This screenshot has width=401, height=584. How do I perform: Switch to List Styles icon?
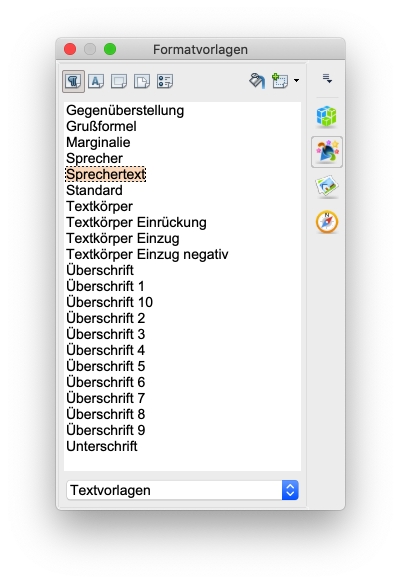(165, 81)
